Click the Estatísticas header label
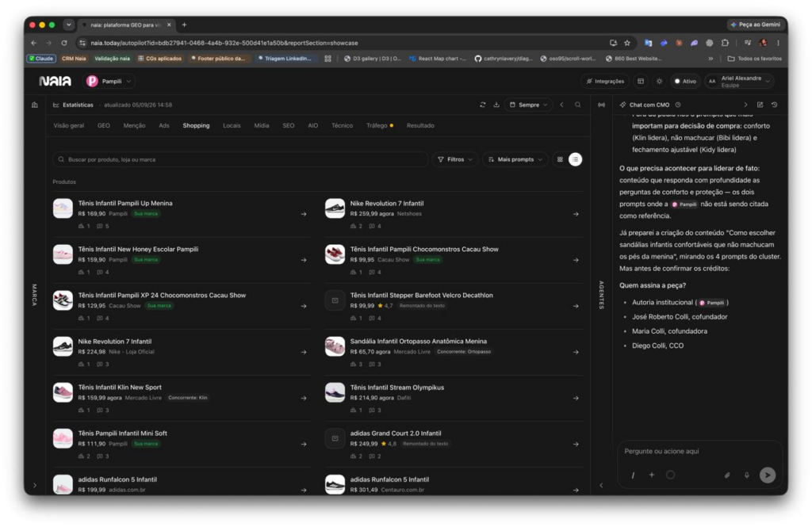Screen dimensions: 812x527 [x=78, y=105]
